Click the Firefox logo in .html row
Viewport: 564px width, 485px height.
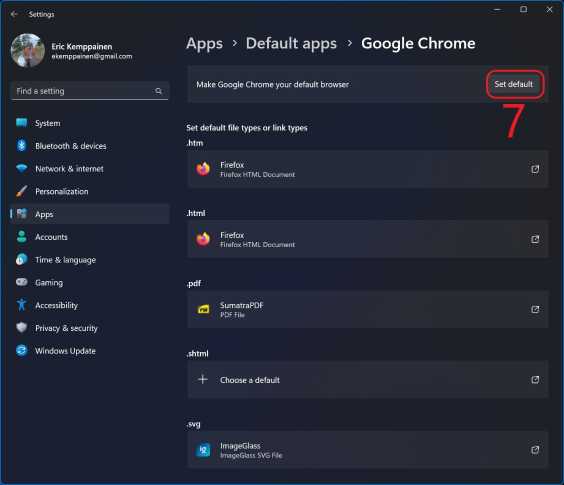point(203,239)
